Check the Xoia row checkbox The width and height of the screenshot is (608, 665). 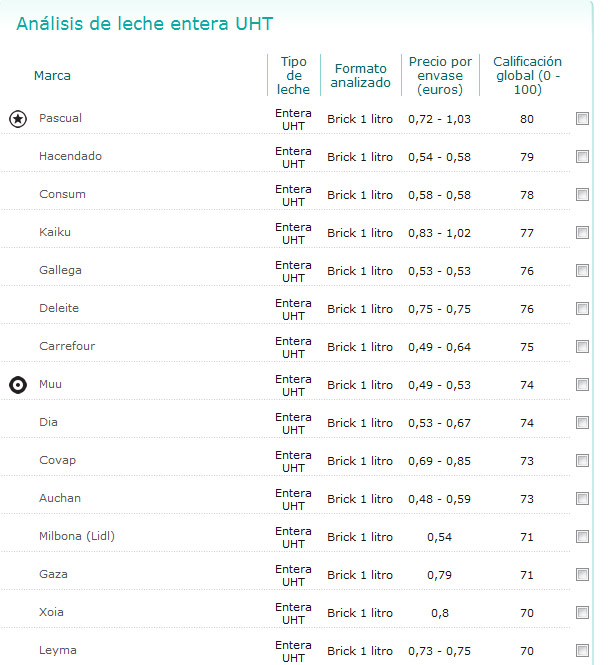click(582, 613)
